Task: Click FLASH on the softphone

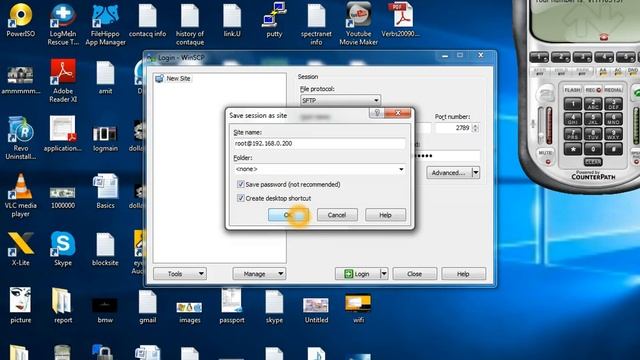Action: click(x=572, y=90)
